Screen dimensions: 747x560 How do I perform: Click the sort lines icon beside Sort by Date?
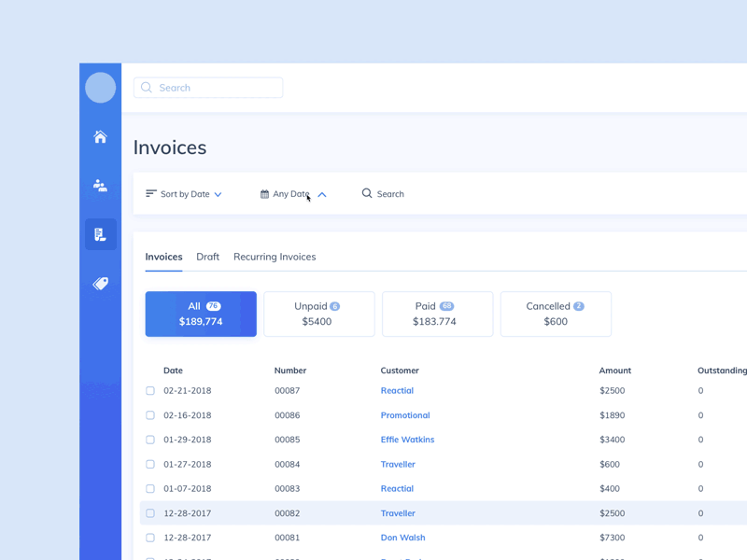coord(150,194)
